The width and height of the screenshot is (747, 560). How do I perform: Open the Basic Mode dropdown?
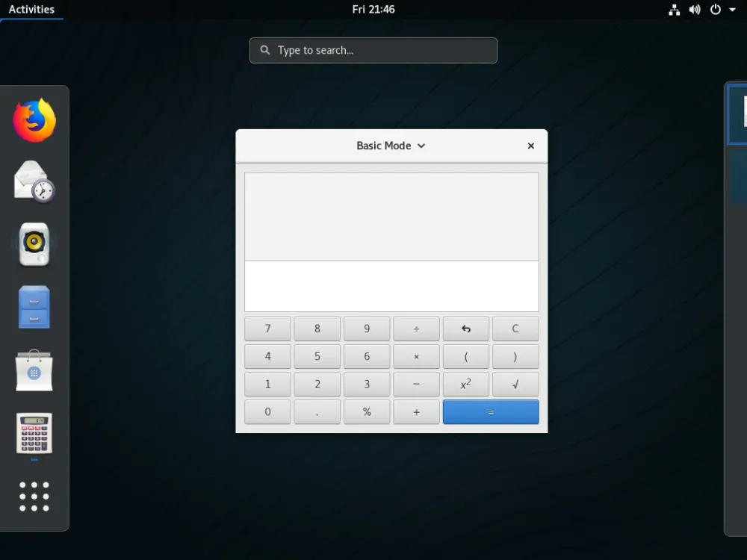pyautogui.click(x=391, y=146)
